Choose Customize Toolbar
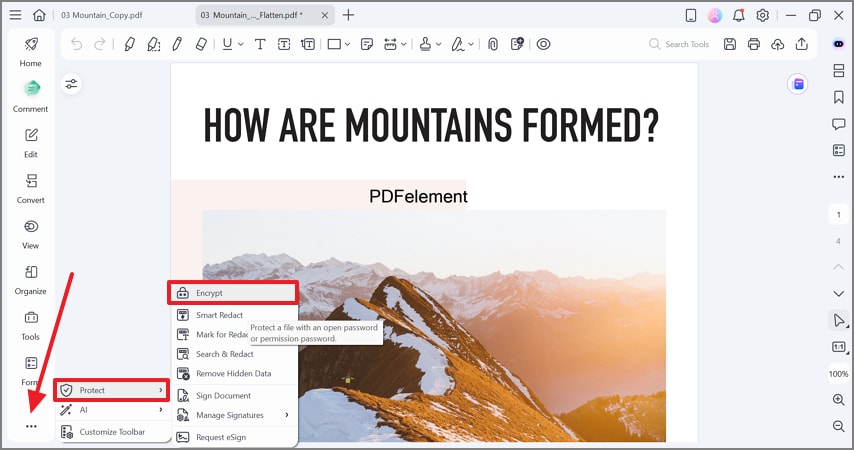The width and height of the screenshot is (854, 450). 112,432
